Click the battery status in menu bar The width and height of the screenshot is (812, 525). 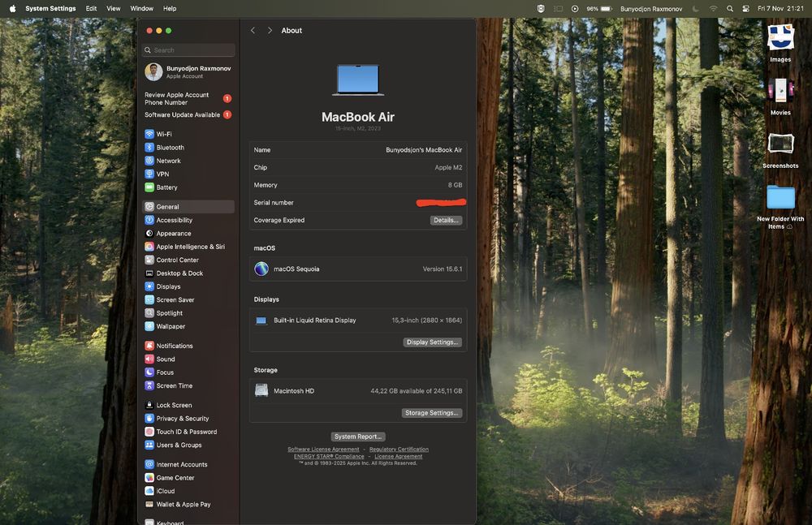(599, 9)
